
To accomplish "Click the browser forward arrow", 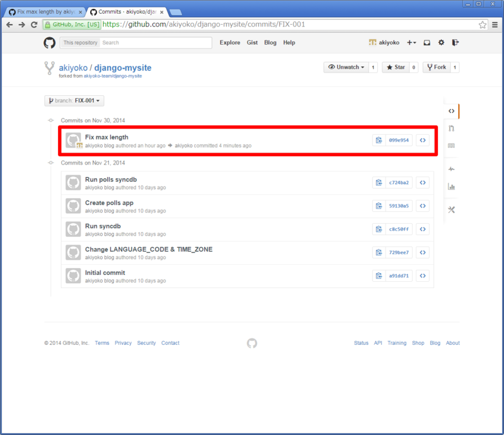I will pos(21,25).
